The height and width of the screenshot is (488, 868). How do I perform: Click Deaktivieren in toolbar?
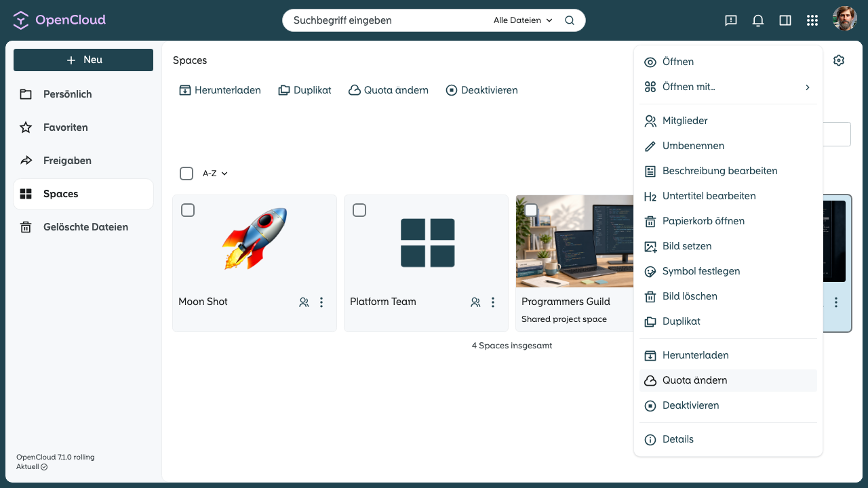click(481, 90)
